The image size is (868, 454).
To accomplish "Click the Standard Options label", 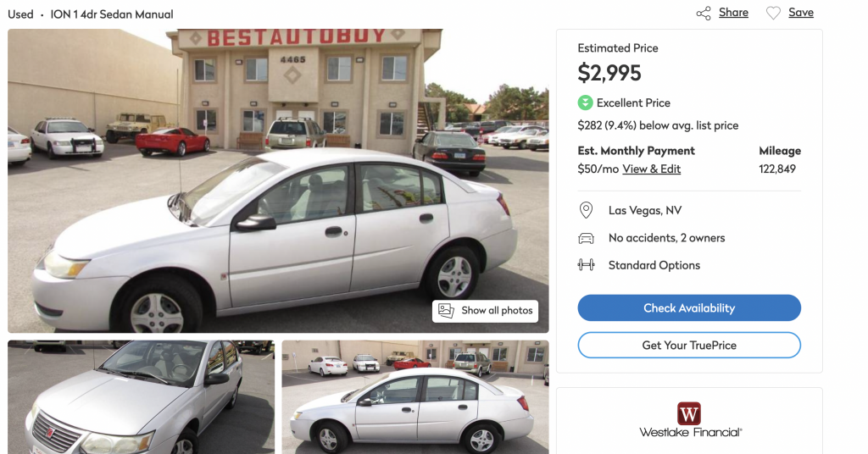I will pyautogui.click(x=654, y=265).
